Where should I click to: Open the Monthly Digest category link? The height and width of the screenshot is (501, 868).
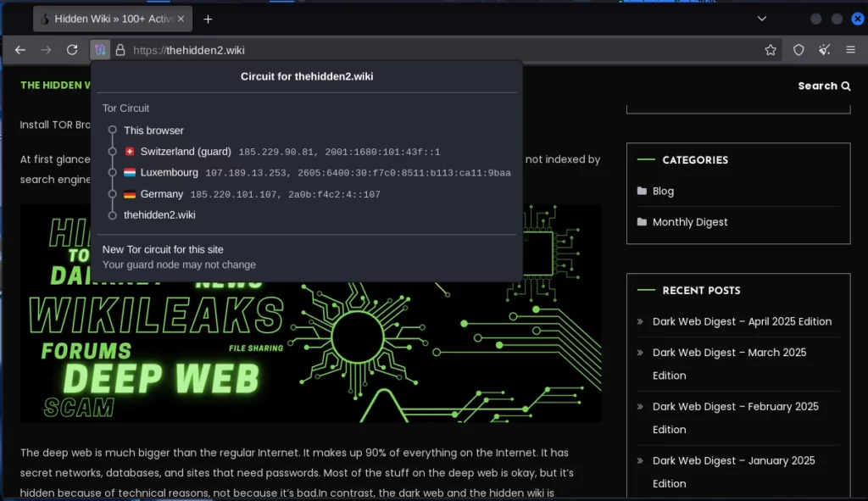pos(690,222)
